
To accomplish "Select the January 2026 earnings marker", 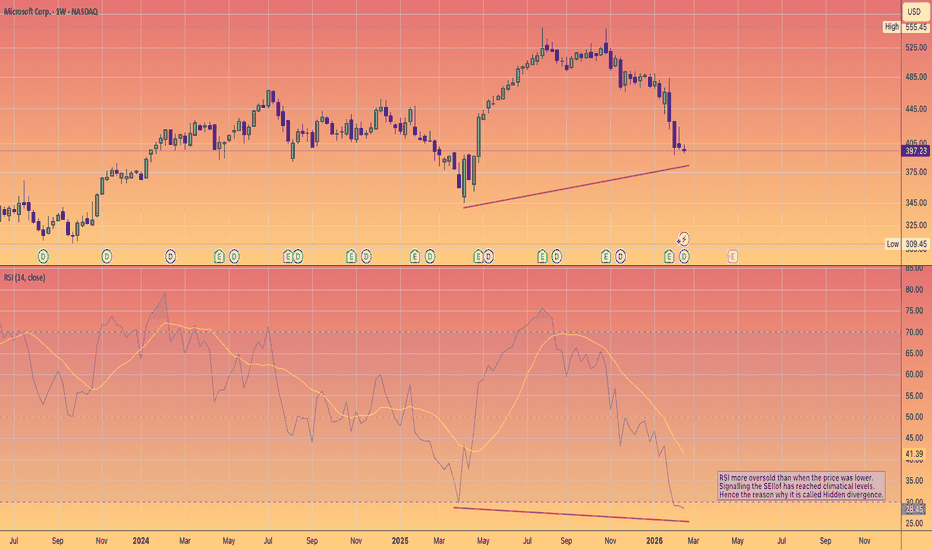I will [669, 256].
